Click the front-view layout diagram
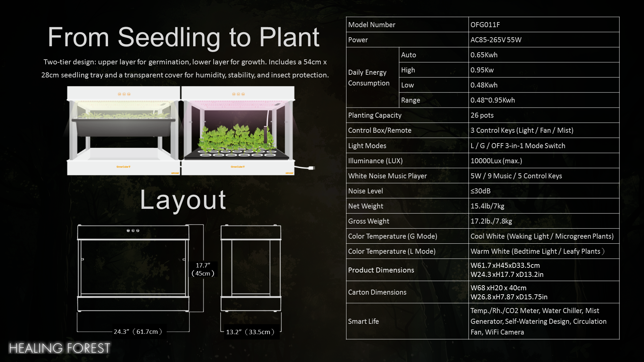 point(133,268)
